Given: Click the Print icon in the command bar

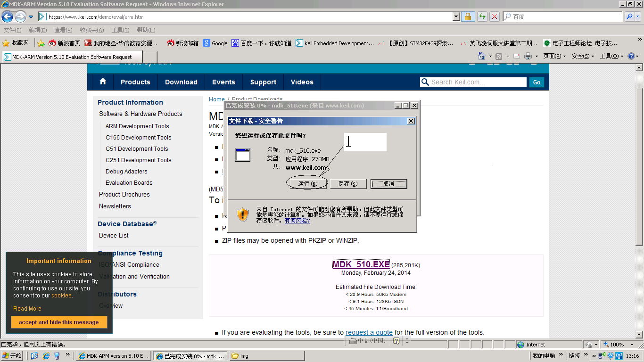Looking at the screenshot, I should (x=528, y=56).
